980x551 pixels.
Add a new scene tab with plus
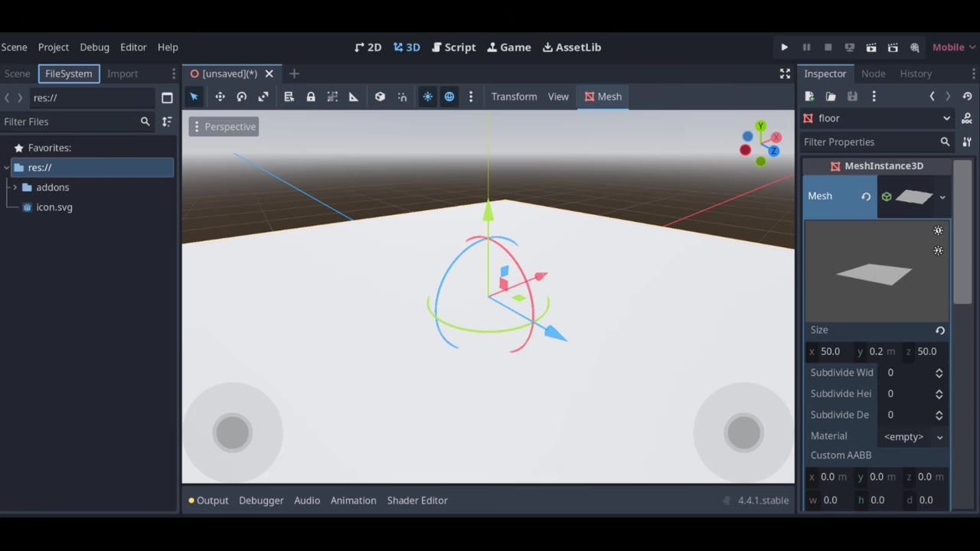click(x=294, y=73)
